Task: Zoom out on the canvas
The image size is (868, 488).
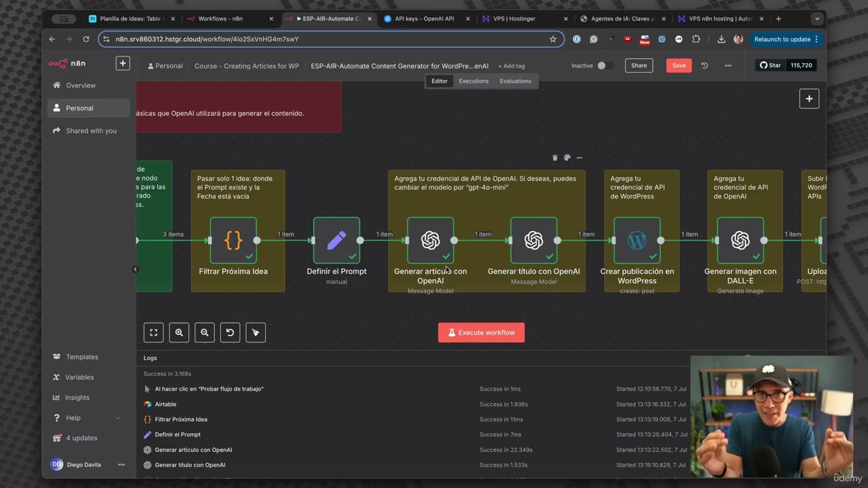Action: tap(204, 332)
